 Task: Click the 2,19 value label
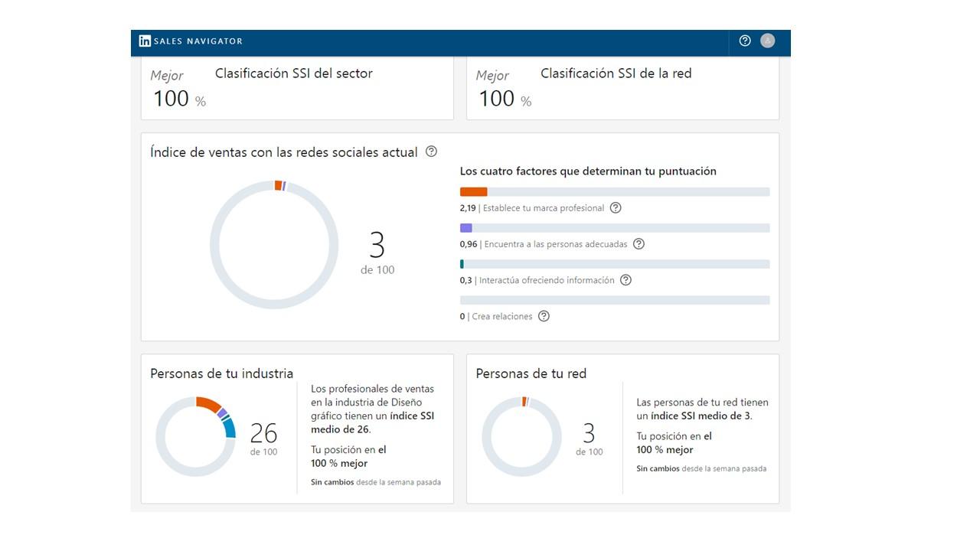[x=468, y=208]
